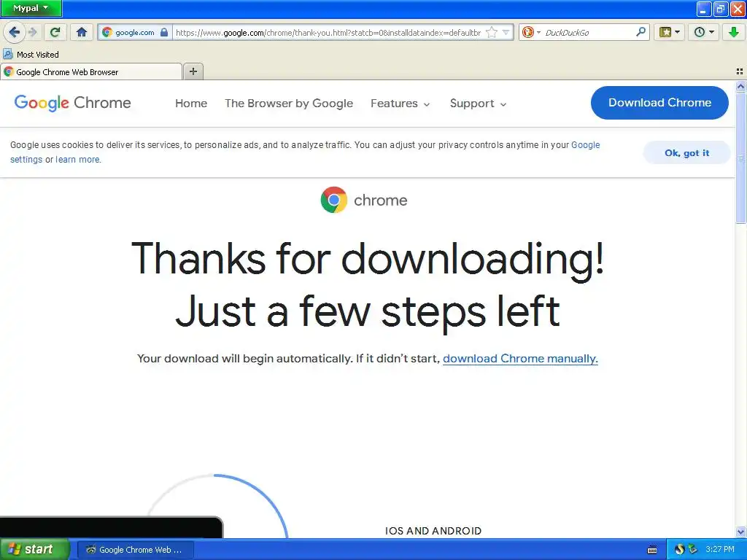The image size is (747, 560).
Task: Open the on-screen keyboard tray icon
Action: [x=652, y=550]
